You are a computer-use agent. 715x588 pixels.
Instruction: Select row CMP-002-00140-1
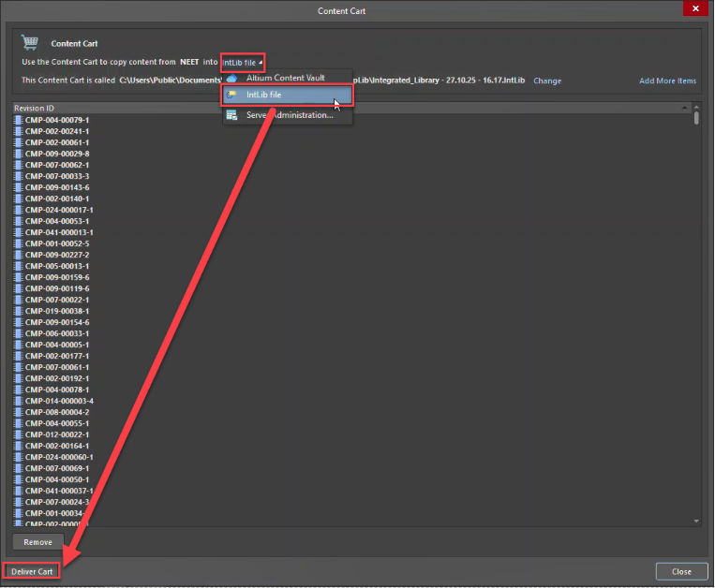(x=353, y=198)
